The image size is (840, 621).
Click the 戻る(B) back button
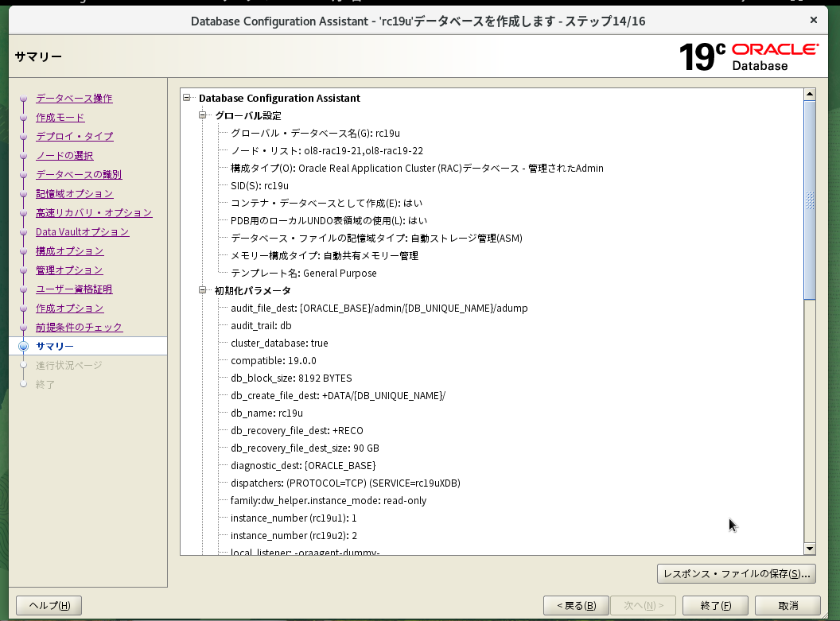pos(576,605)
